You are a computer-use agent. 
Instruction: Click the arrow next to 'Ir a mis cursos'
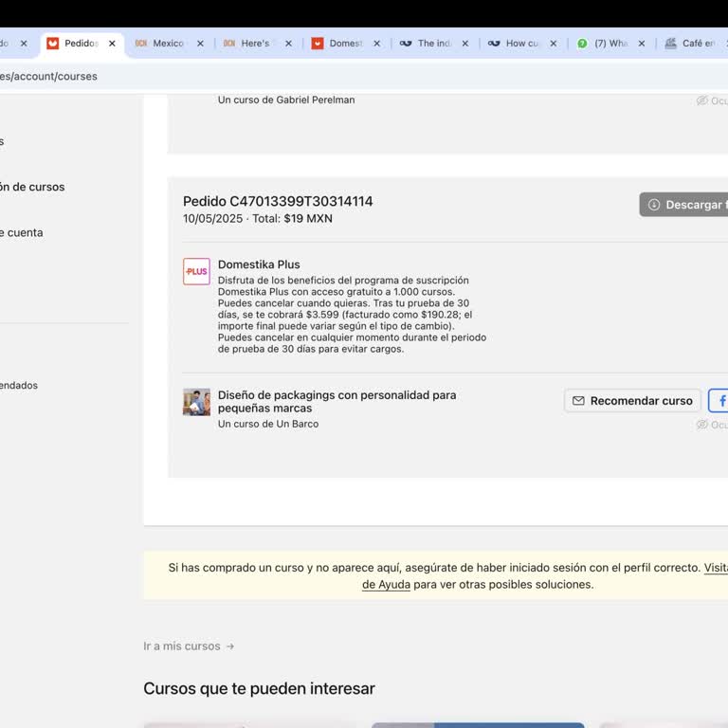(229, 646)
